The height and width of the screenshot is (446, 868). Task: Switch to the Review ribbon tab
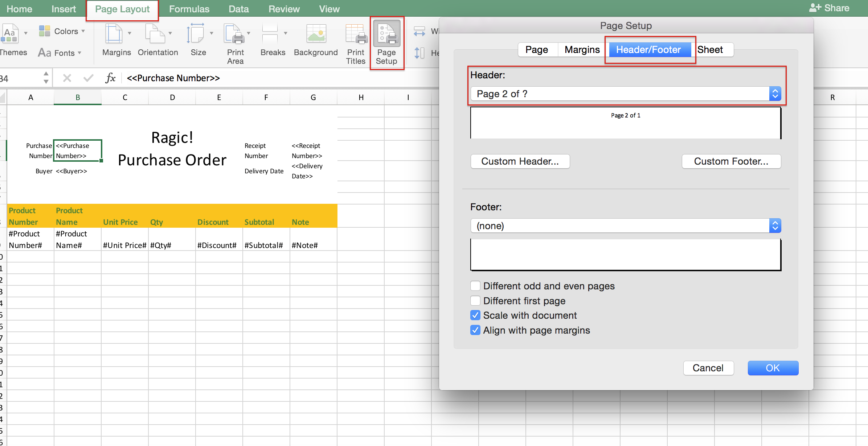284,9
